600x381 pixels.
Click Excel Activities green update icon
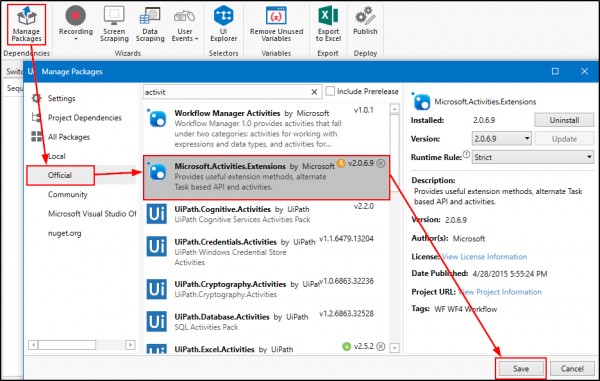click(346, 347)
